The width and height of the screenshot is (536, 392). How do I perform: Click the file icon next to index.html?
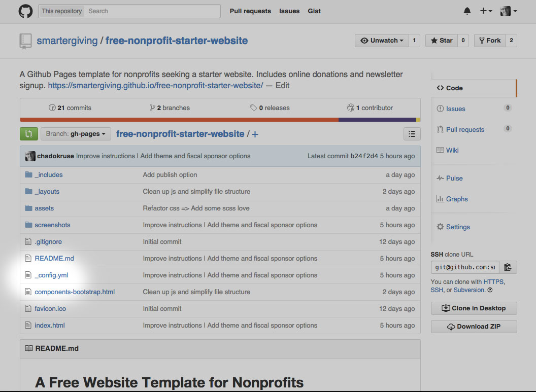coord(28,326)
